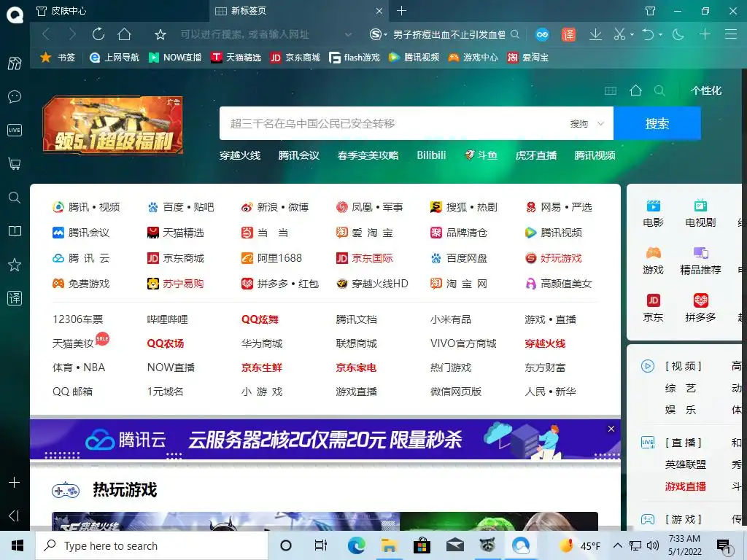747x560 pixels.
Task: Open the top sidebar news icon
Action: point(15,63)
